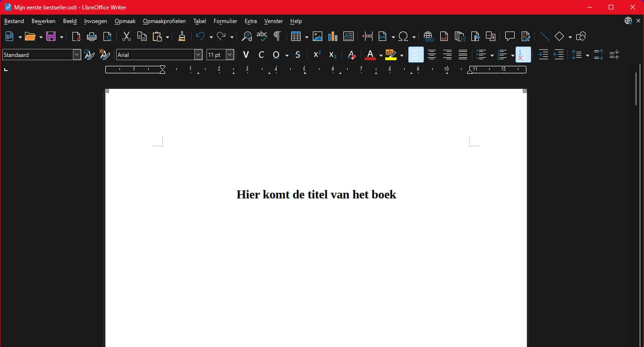The image size is (644, 347).
Task: Insert a hyperlink
Action: 428,36
